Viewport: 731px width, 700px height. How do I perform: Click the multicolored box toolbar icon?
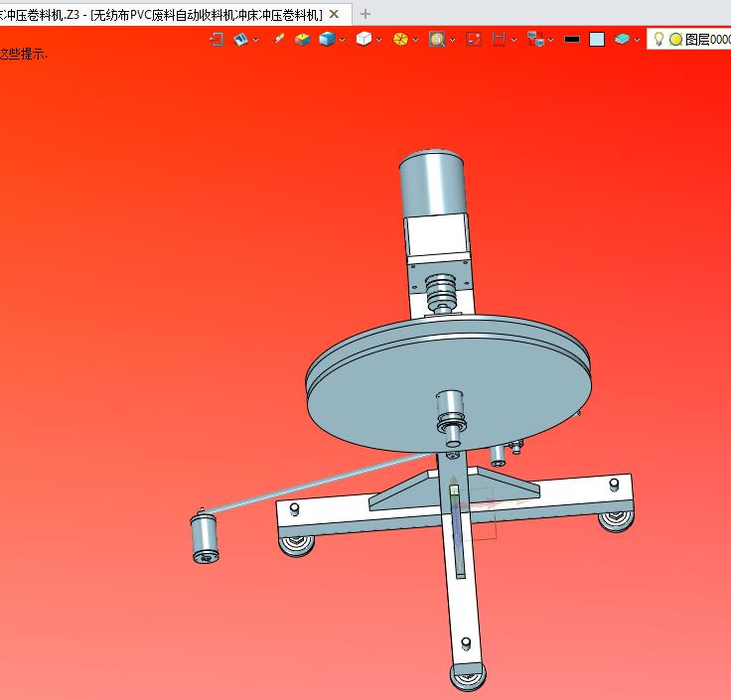tap(303, 39)
